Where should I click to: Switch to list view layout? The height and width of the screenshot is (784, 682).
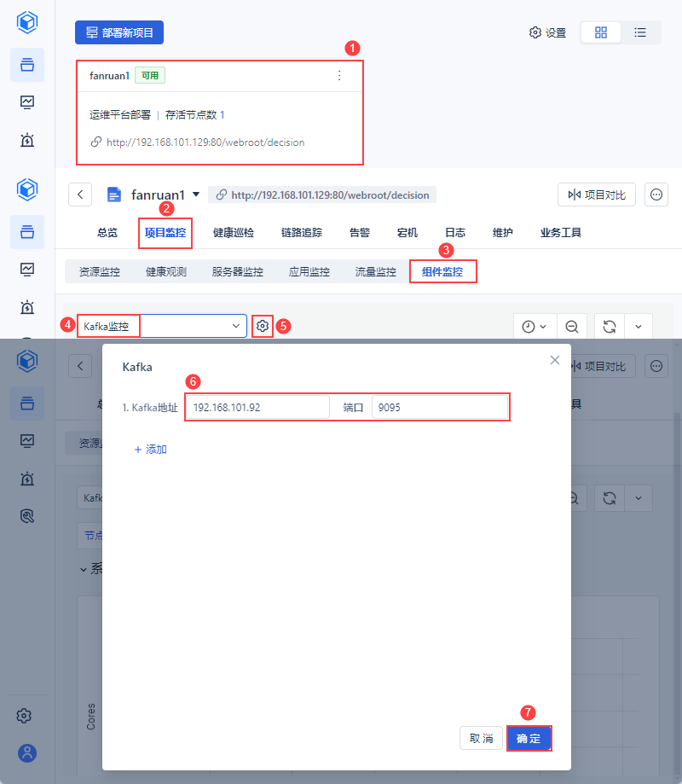(640, 32)
